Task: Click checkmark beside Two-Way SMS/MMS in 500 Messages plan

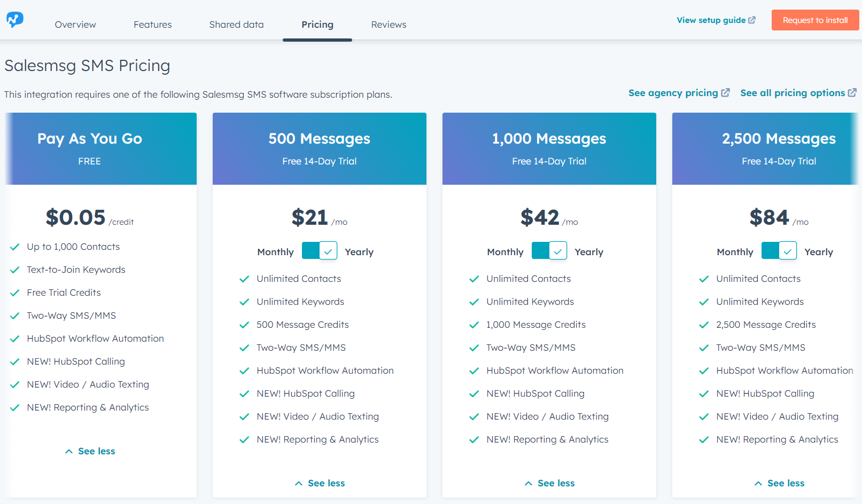Action: point(244,348)
